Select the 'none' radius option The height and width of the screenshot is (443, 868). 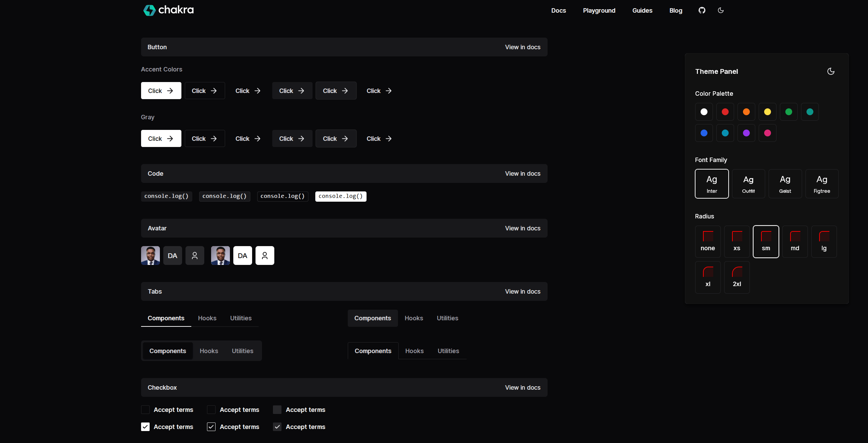coord(708,241)
